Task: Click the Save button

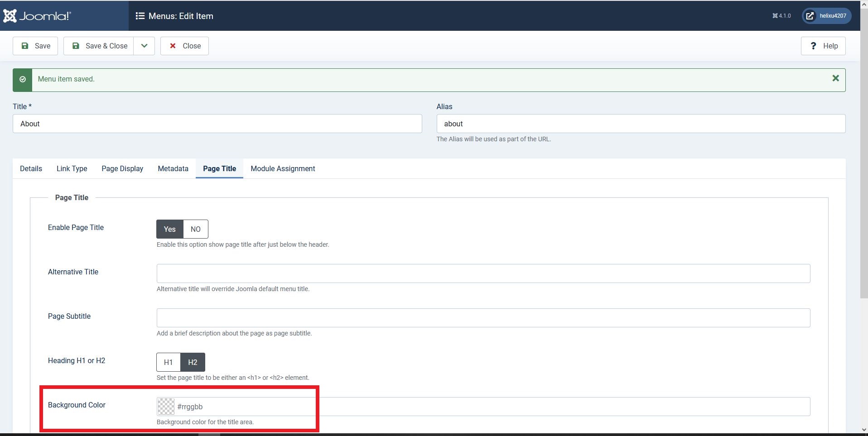Action: tap(35, 46)
